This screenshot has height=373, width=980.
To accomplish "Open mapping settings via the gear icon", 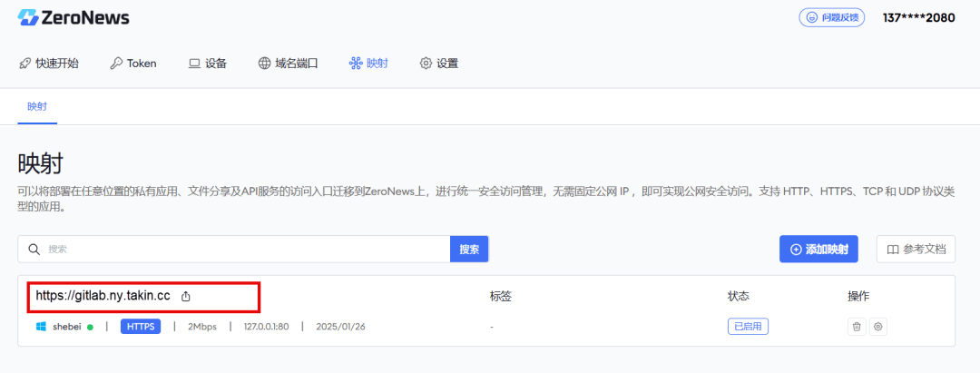I will pyautogui.click(x=878, y=326).
